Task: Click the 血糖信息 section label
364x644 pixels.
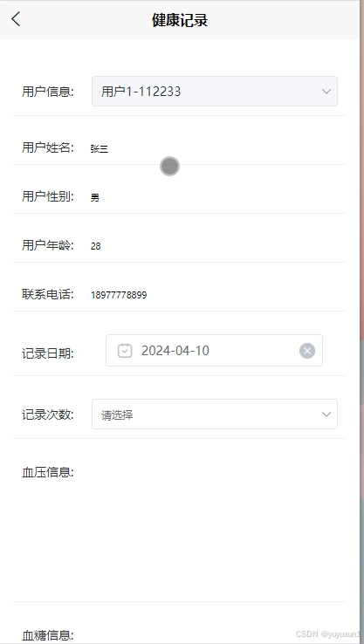Action: pyautogui.click(x=48, y=635)
